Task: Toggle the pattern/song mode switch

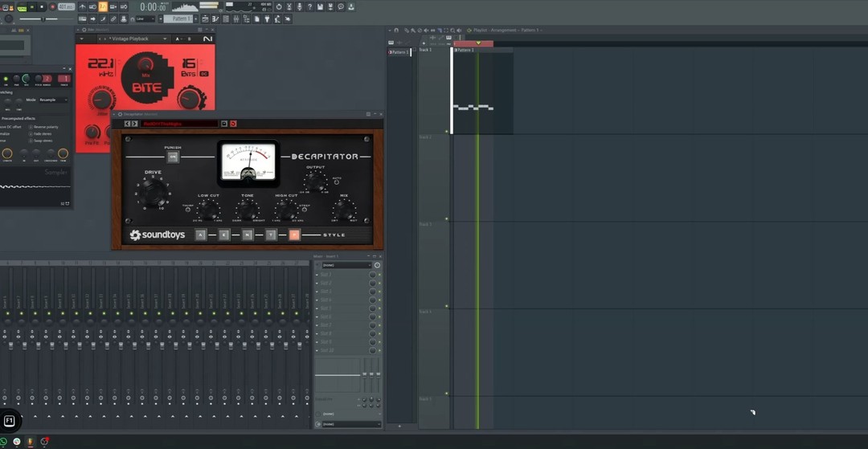Action: click(x=23, y=7)
